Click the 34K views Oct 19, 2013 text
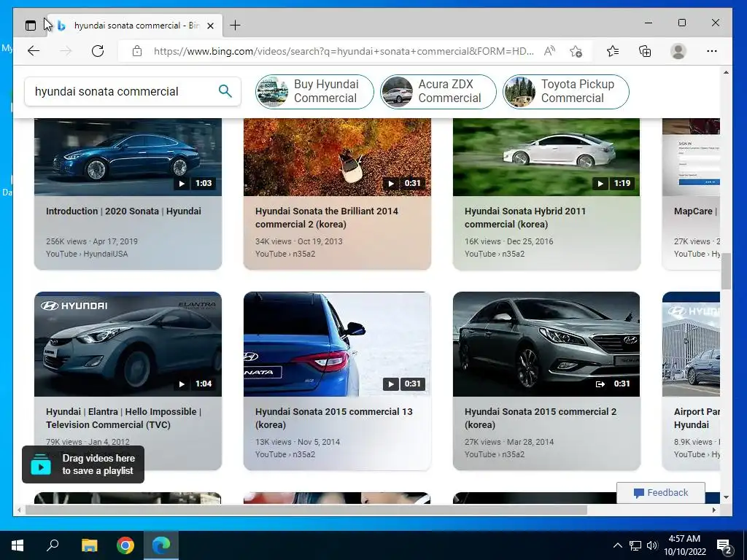 coord(298,241)
